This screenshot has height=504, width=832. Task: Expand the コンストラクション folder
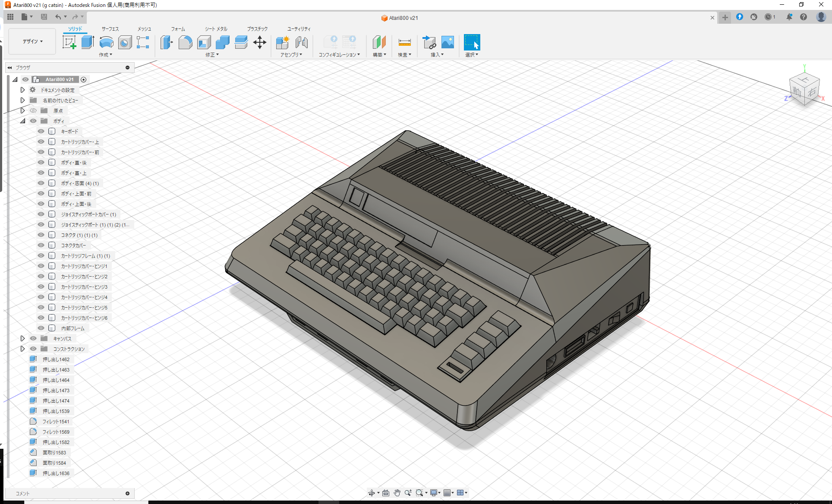point(22,349)
